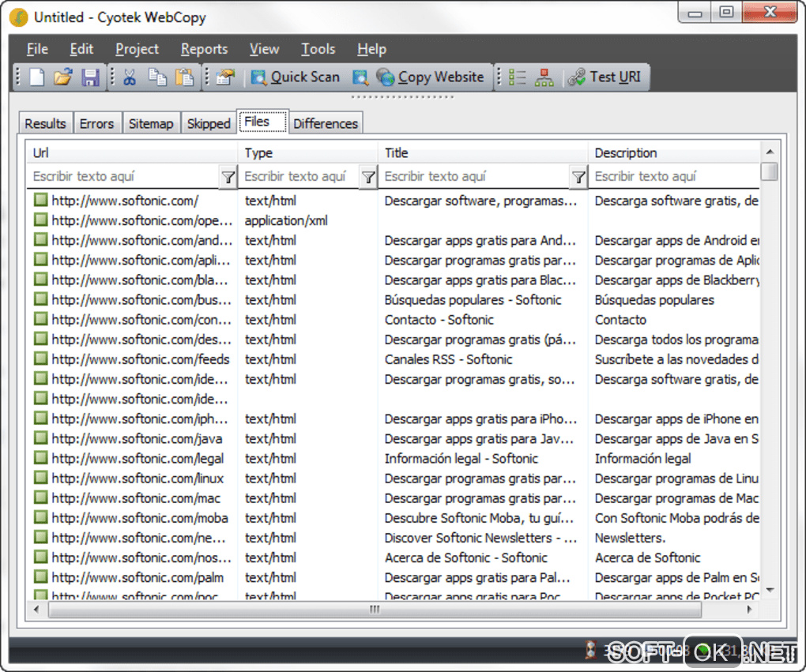Open the Title column filter dropdown
This screenshot has height=672, width=806.
[x=578, y=177]
